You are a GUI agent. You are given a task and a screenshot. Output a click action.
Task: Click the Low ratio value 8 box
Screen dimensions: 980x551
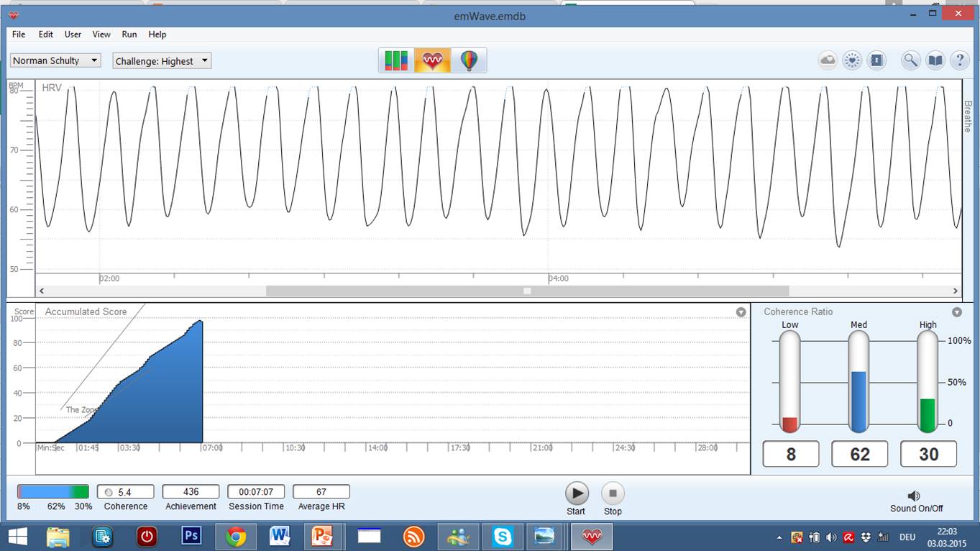point(791,454)
